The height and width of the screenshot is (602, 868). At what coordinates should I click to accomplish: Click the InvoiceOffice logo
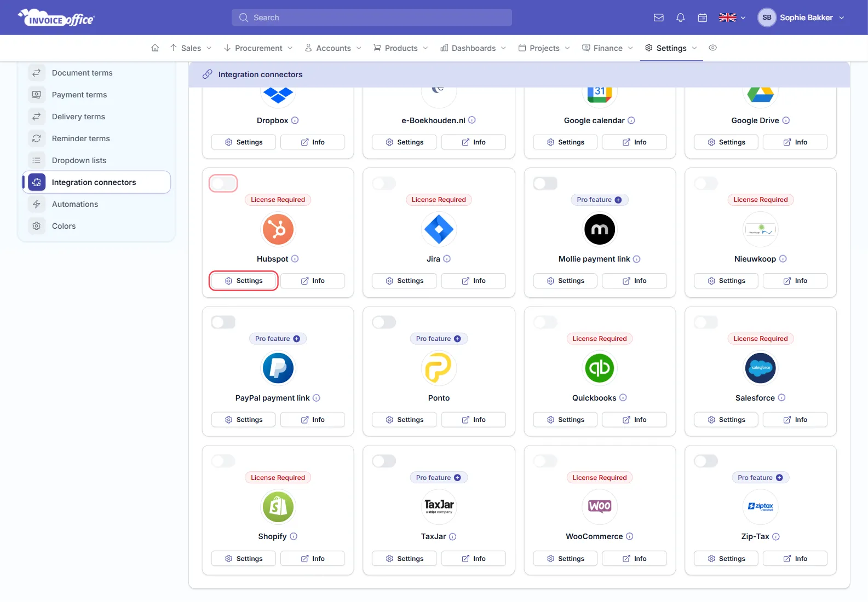point(56,18)
